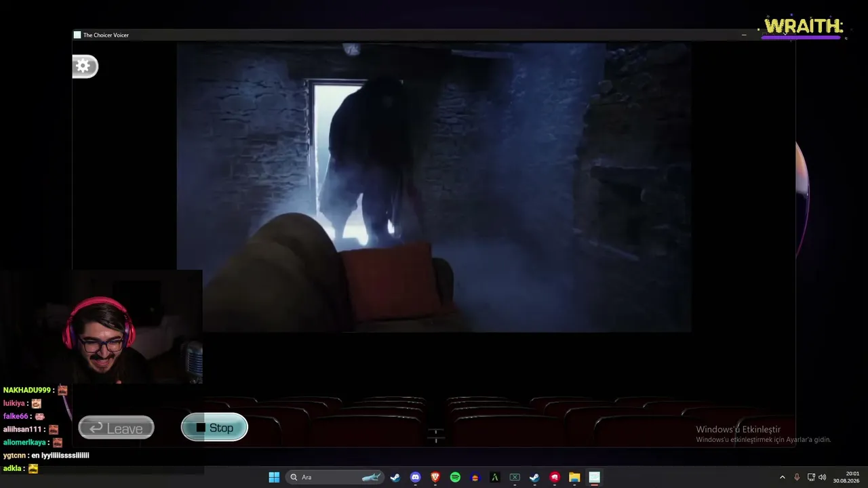The image size is (868, 488).
Task: Open the second Steam icon after Xbox
Action: [x=534, y=477]
